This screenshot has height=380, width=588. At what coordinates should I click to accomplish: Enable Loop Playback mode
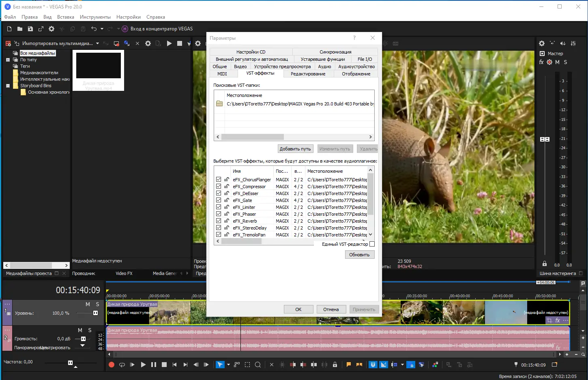(x=122, y=364)
